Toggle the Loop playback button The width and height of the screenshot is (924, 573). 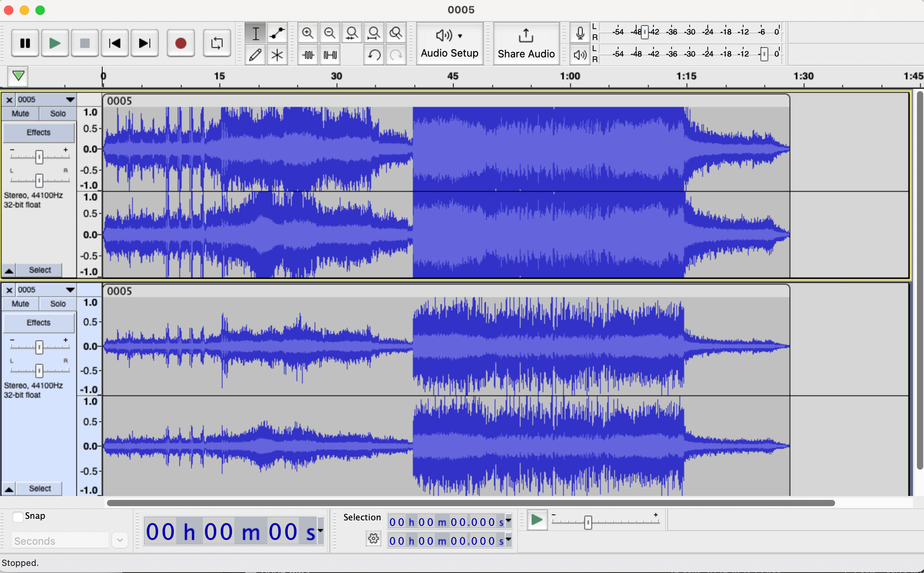[217, 43]
